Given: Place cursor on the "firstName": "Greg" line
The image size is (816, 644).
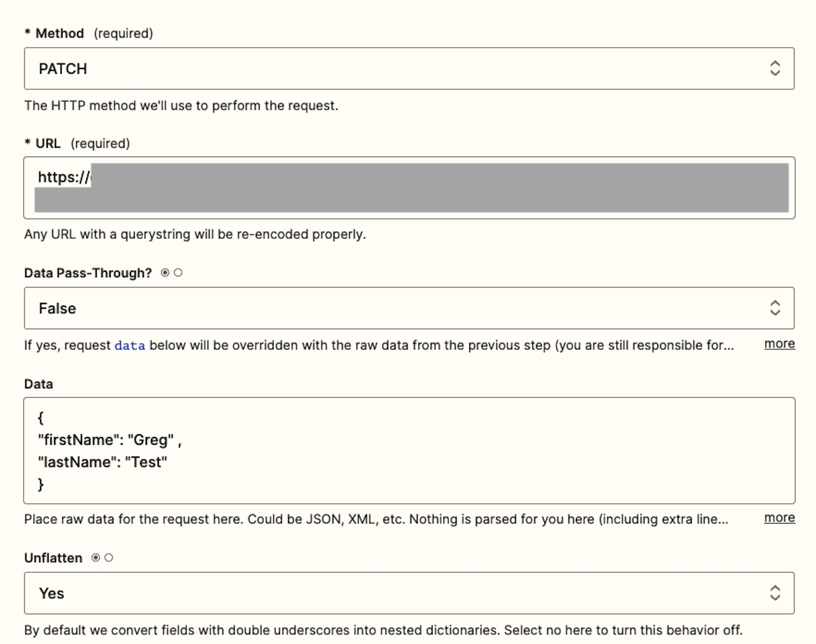Looking at the screenshot, I should coord(110,440).
